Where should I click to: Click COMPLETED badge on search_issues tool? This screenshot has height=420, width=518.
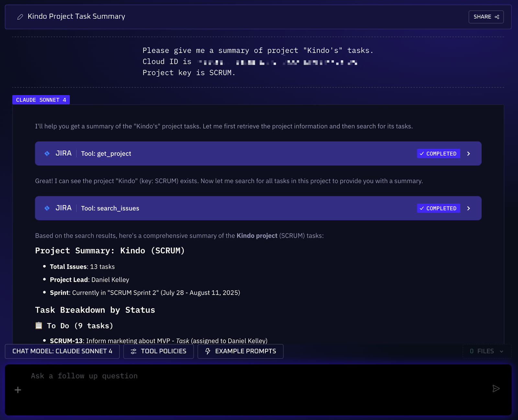pos(438,208)
